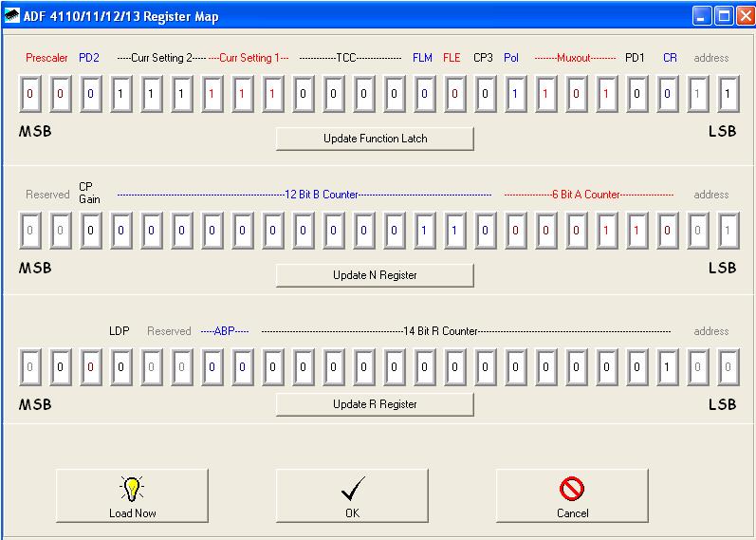
Task: Toggle the N register MSB Reserved bit
Action: click(x=30, y=231)
